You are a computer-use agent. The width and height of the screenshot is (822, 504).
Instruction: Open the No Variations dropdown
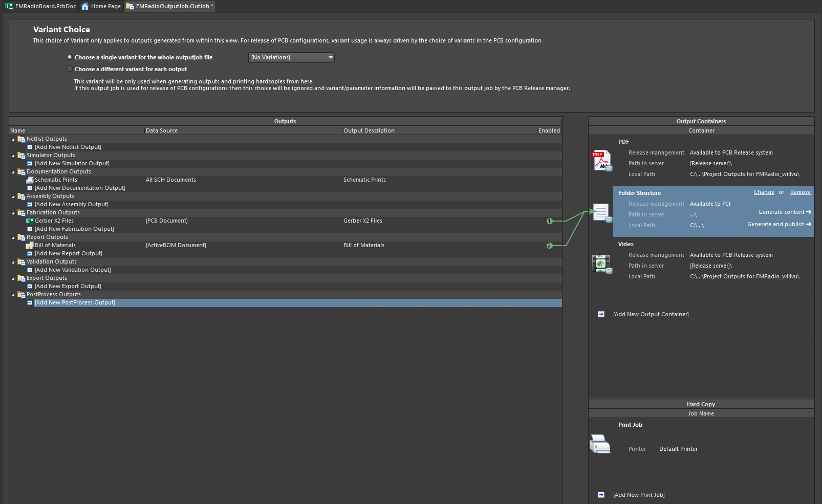(x=292, y=58)
